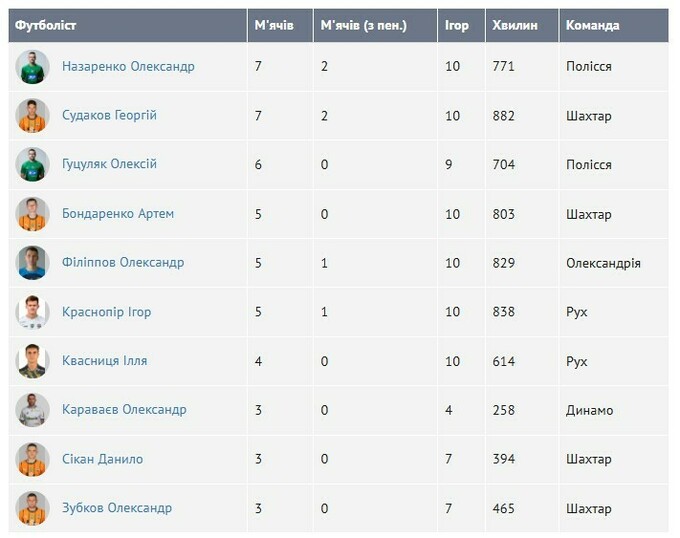Click the Футболіст column header

[x=46, y=25]
